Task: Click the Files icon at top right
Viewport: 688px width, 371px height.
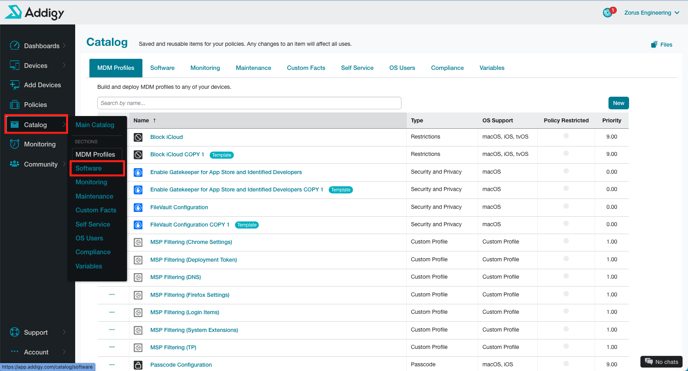Action: (654, 44)
